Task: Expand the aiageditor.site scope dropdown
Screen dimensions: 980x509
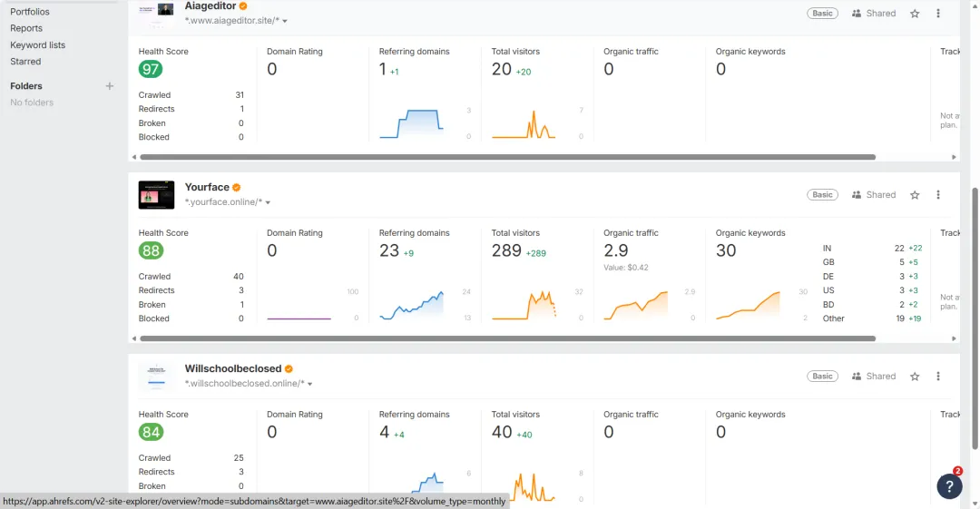Action: (285, 21)
